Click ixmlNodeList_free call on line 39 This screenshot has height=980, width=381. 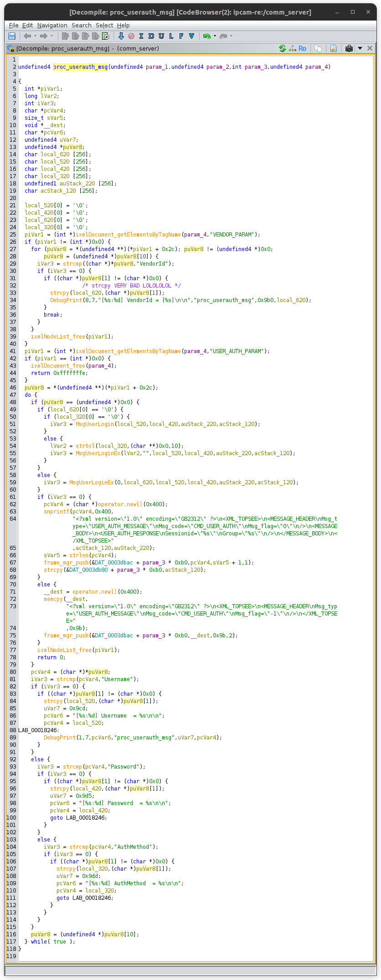(58, 337)
